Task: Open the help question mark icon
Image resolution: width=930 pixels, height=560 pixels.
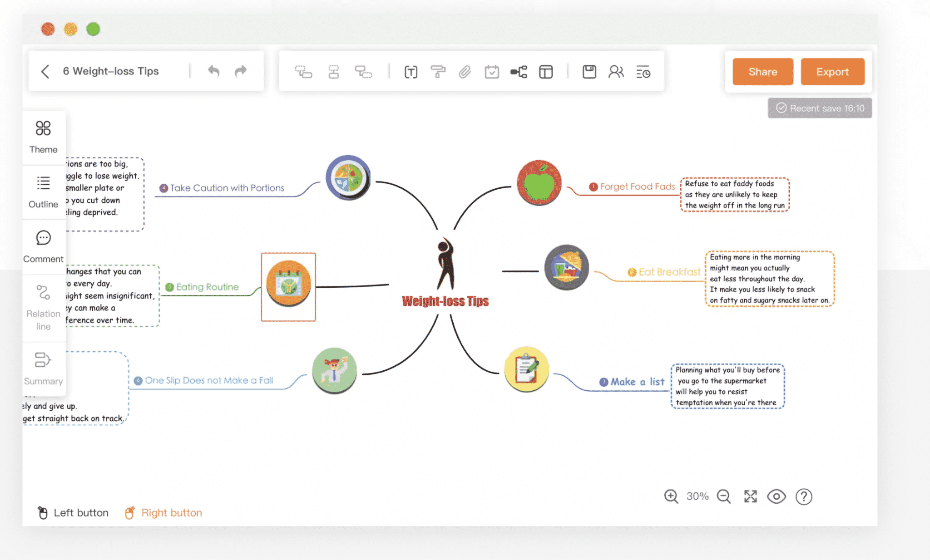Action: pos(803,496)
